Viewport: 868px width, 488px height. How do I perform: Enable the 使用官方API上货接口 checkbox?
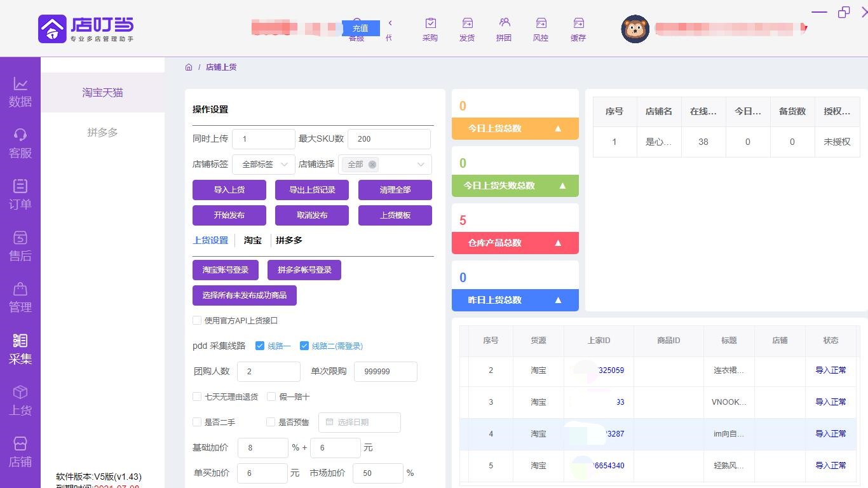coord(197,321)
